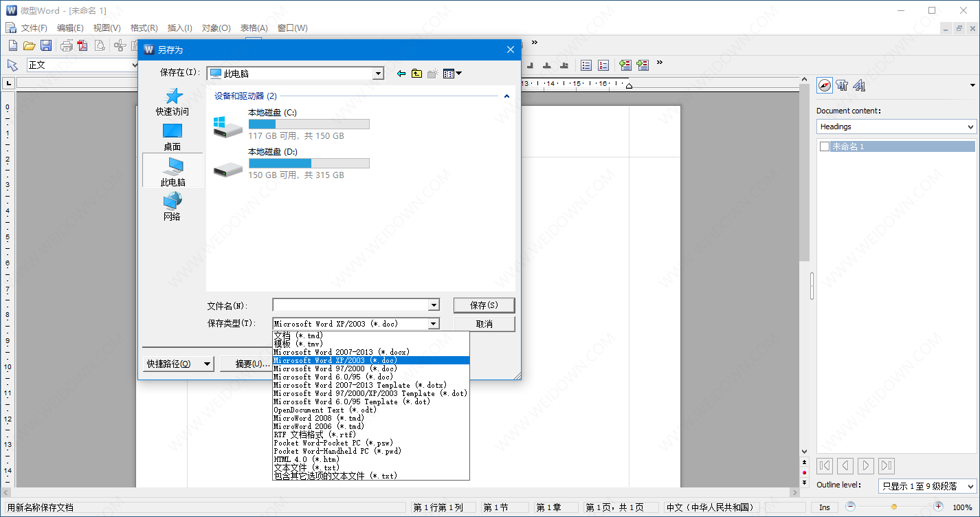Choose RTF 文档格式 (*.rtf) option
Screen dimensions: 980x517
click(371, 434)
